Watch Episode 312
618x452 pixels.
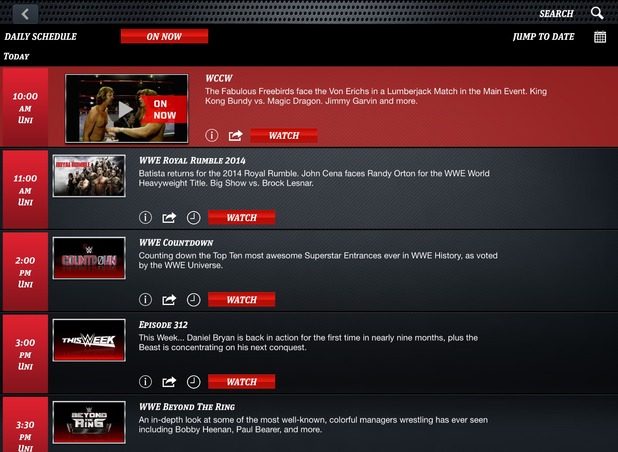242,381
